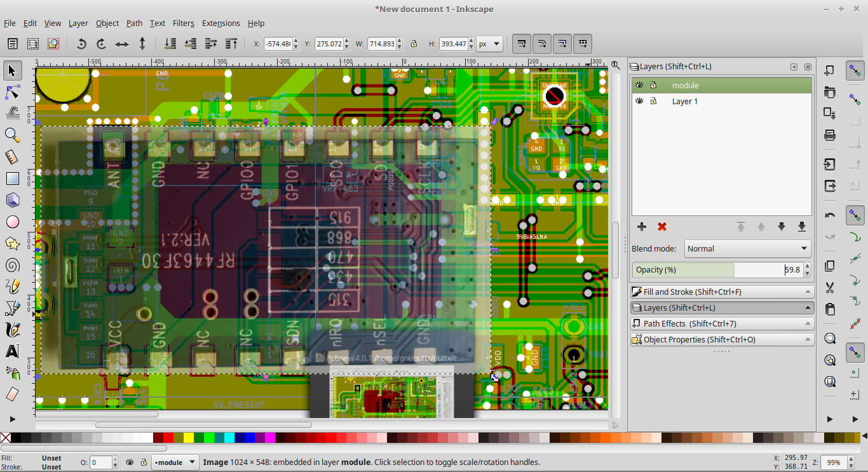Open the Layer menu
Viewport: 868px width, 472px height.
point(78,23)
